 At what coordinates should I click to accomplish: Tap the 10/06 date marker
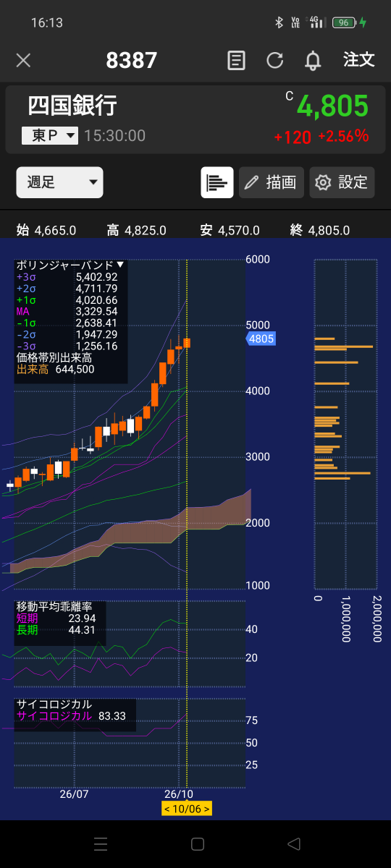(x=187, y=809)
